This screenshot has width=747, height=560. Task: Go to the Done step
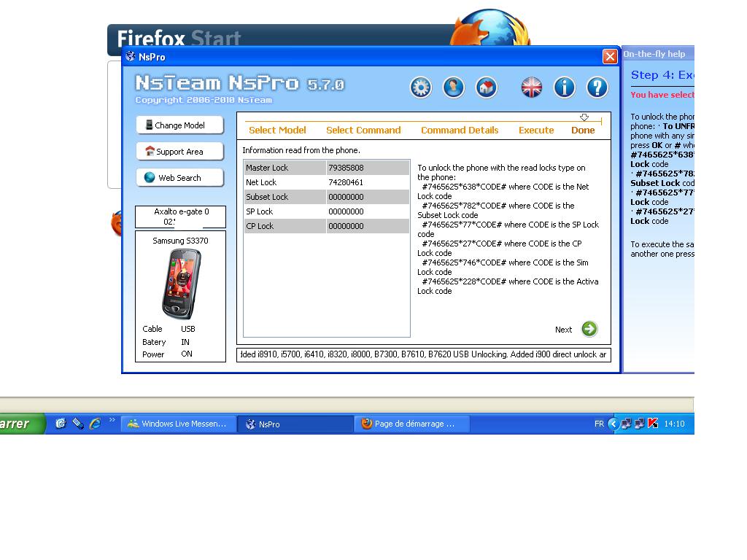[x=583, y=130]
